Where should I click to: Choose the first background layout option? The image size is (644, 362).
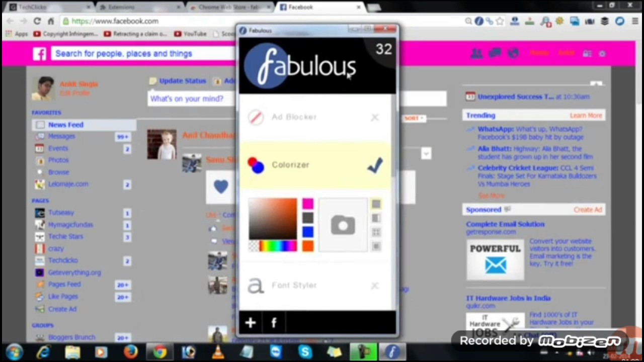click(376, 204)
